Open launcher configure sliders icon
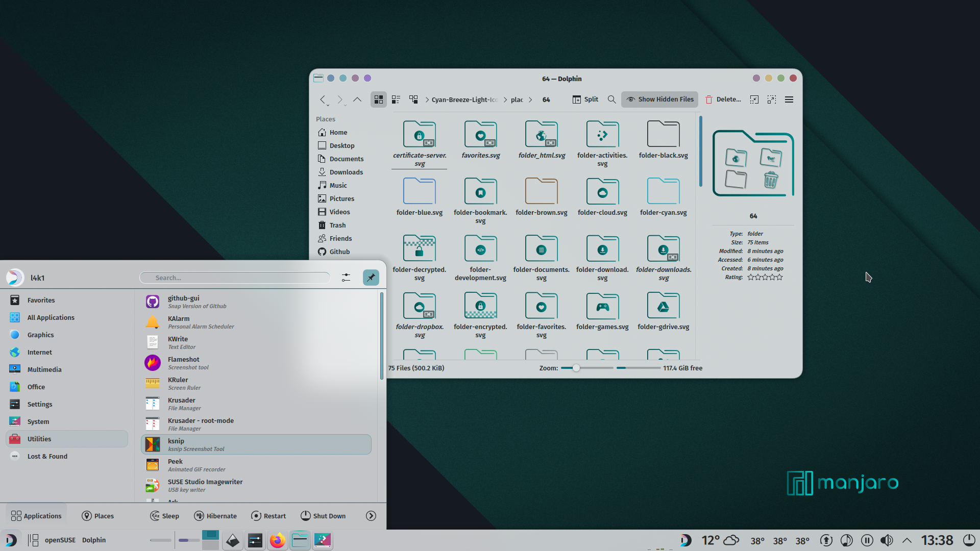This screenshot has width=980, height=551. point(346,278)
